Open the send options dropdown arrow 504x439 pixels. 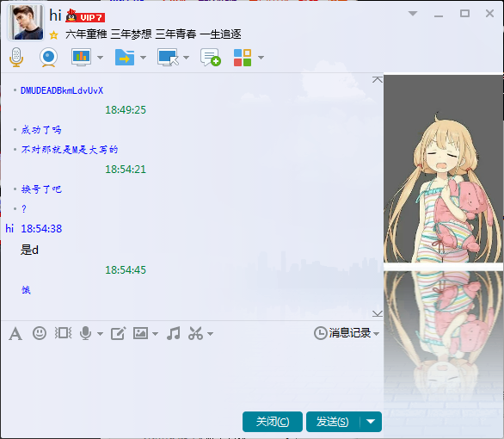click(371, 422)
